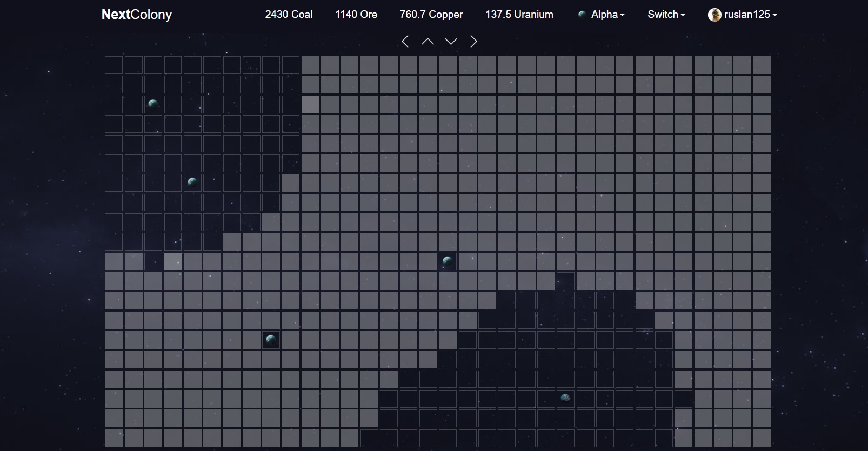The width and height of the screenshot is (868, 451).
Task: Select the fog-surrounded planet in the lower-left area
Action: click(271, 340)
